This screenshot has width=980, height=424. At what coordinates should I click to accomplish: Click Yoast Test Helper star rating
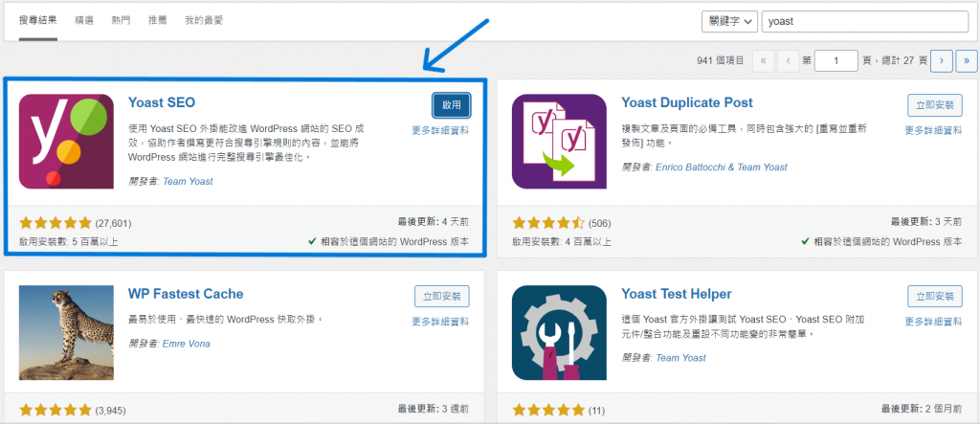pyautogui.click(x=548, y=411)
